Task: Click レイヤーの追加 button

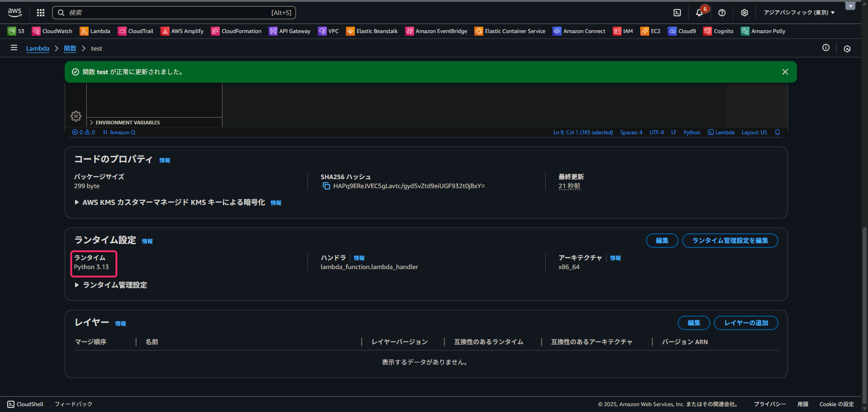Action: 745,323
